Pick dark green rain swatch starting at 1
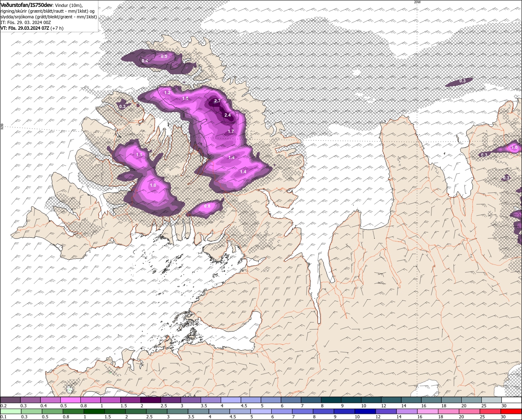 click(x=94, y=411)
